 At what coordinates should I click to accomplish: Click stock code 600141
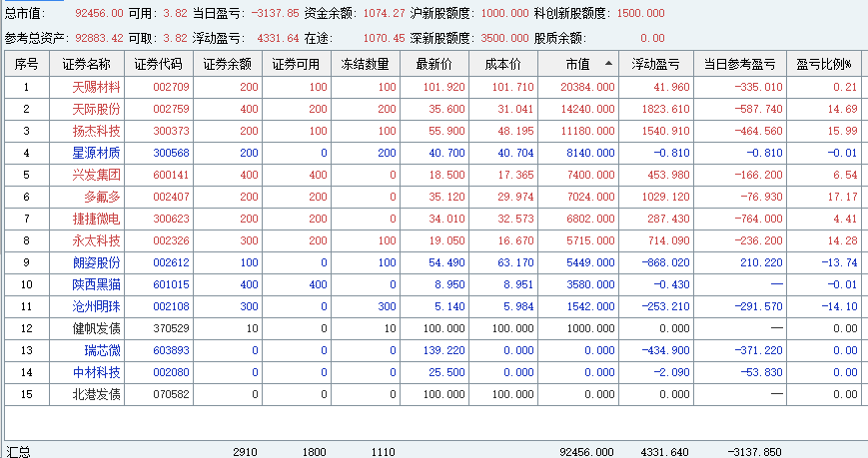click(171, 175)
